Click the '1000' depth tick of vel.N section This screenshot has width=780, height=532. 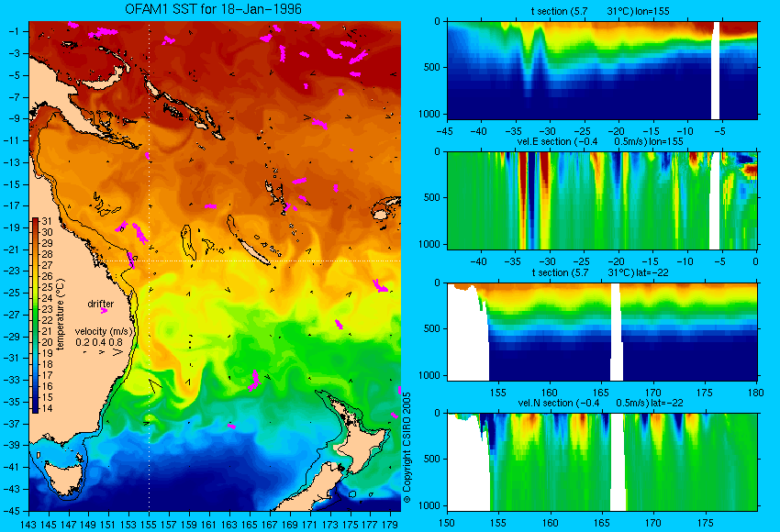429,505
